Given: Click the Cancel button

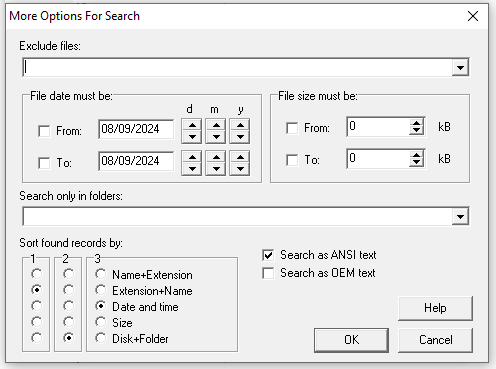Looking at the screenshot, I should pos(435,340).
